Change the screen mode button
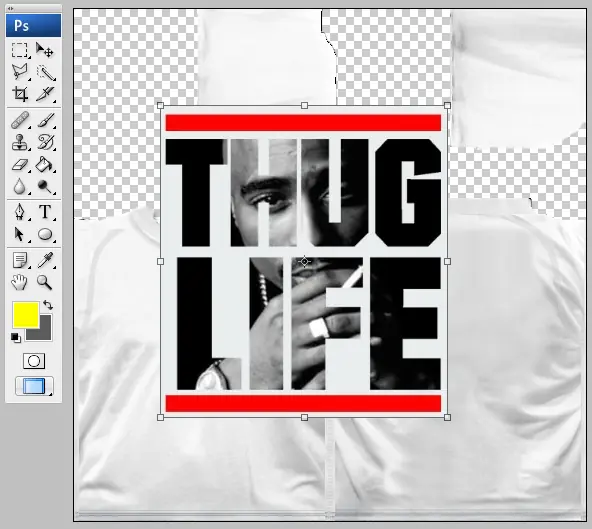 pos(34,386)
